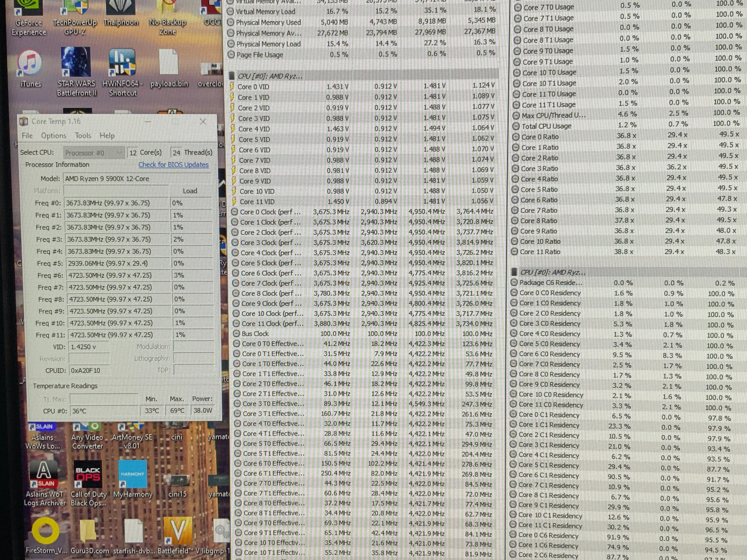Click the Check for BIOS Updates link

[x=174, y=165]
